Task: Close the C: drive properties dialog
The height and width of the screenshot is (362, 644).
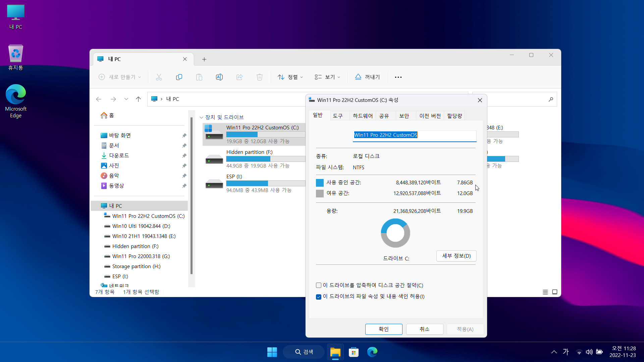Action: click(x=480, y=100)
